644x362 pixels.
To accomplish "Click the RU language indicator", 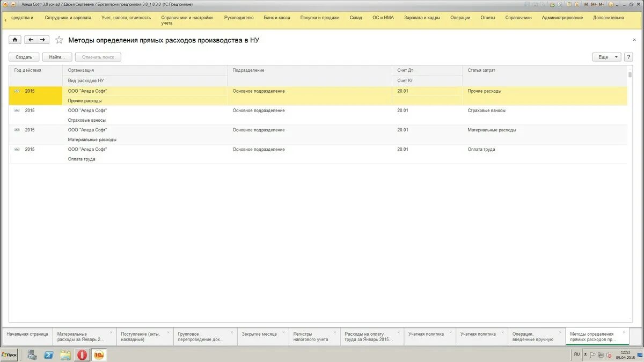I will (577, 354).
